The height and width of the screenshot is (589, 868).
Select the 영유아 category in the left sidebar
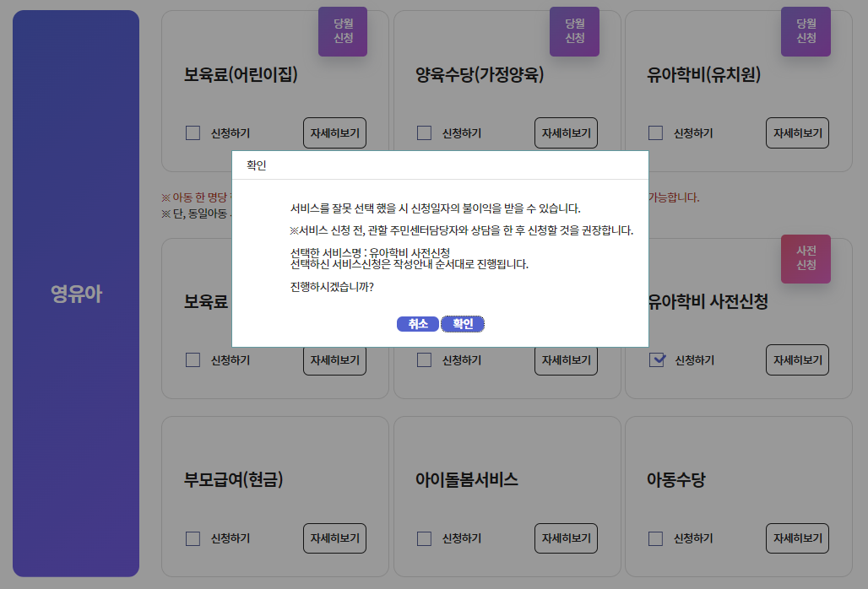coord(75,294)
